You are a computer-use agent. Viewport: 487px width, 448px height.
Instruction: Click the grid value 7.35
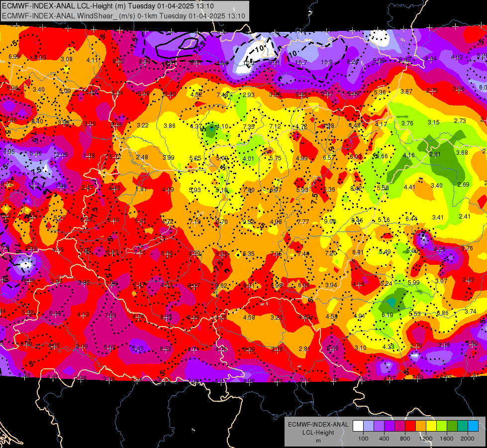[249, 126]
